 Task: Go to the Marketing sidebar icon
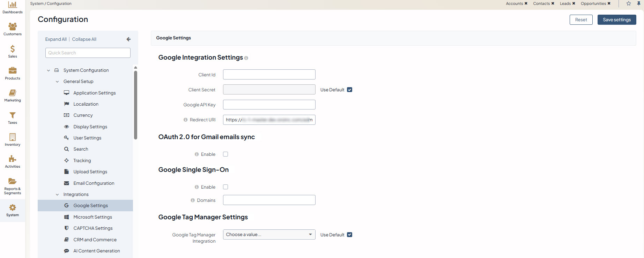13,93
